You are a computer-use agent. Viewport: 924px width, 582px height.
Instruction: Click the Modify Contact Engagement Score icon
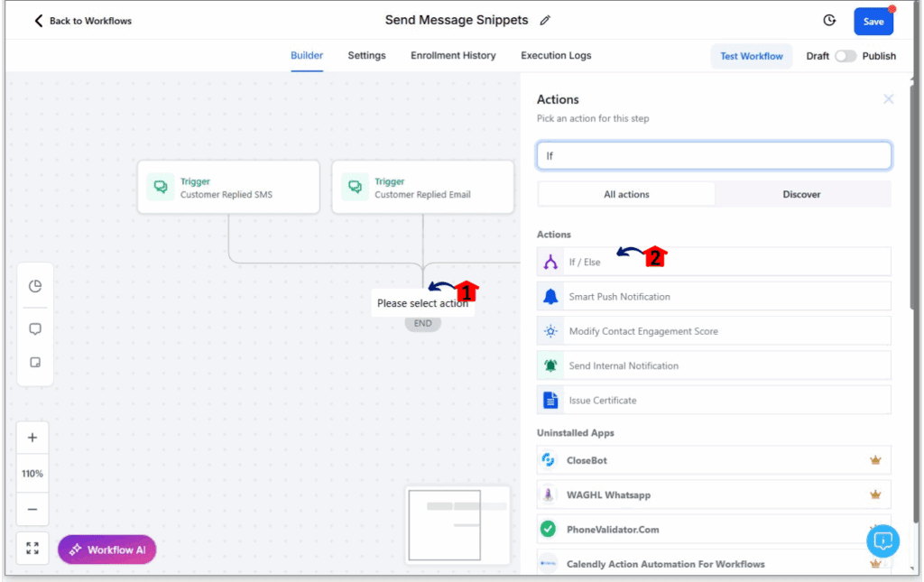tap(550, 331)
